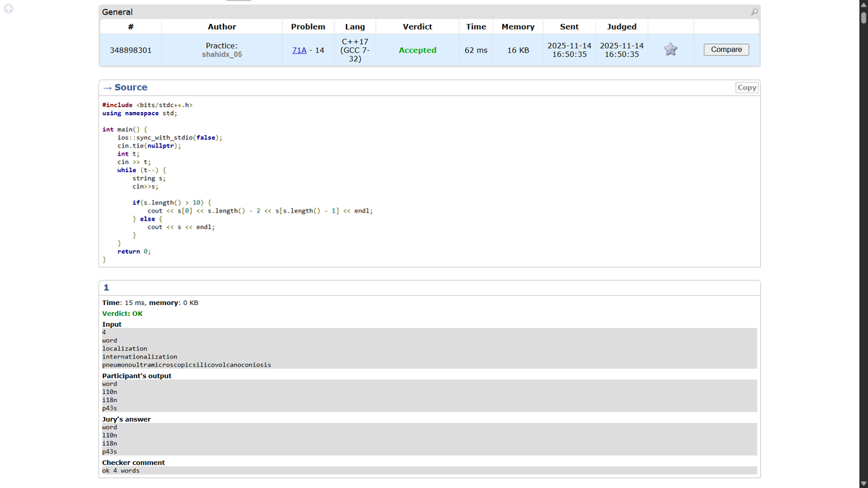Copy the source code with Copy button
The height and width of the screenshot is (488, 868).
(746, 87)
